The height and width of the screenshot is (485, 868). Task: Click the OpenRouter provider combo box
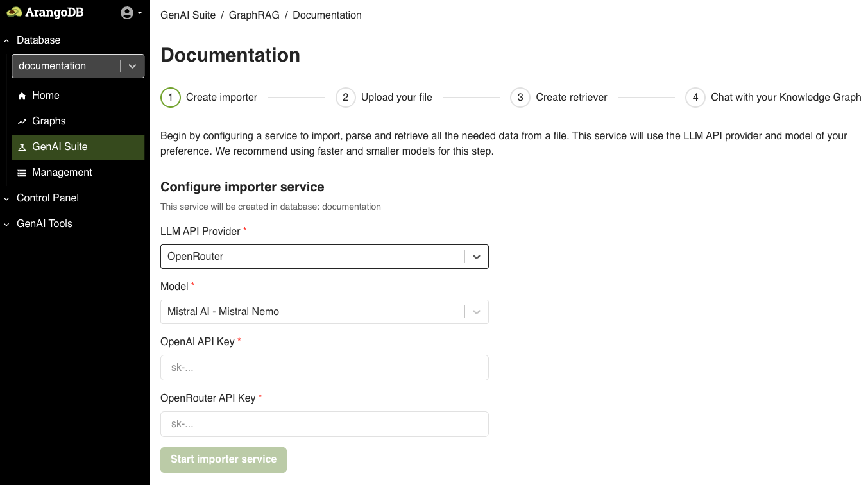[x=325, y=257]
